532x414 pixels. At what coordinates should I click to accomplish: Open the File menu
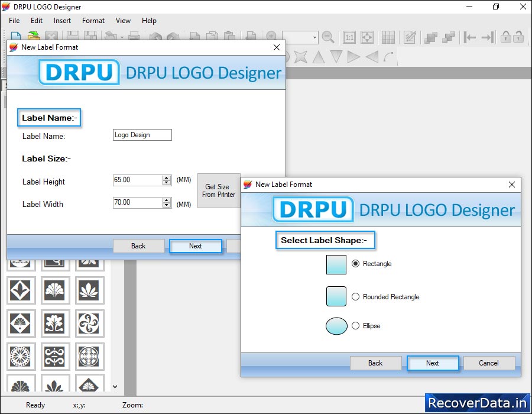(14, 21)
